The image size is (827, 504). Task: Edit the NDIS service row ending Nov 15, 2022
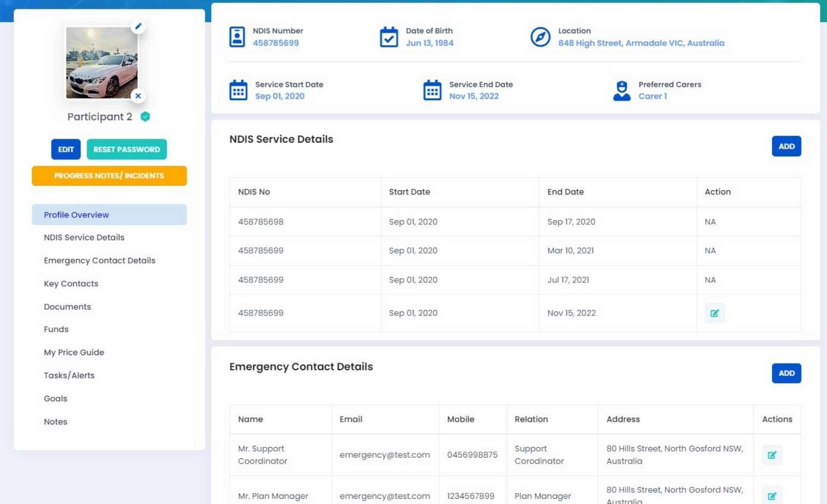[x=714, y=313]
